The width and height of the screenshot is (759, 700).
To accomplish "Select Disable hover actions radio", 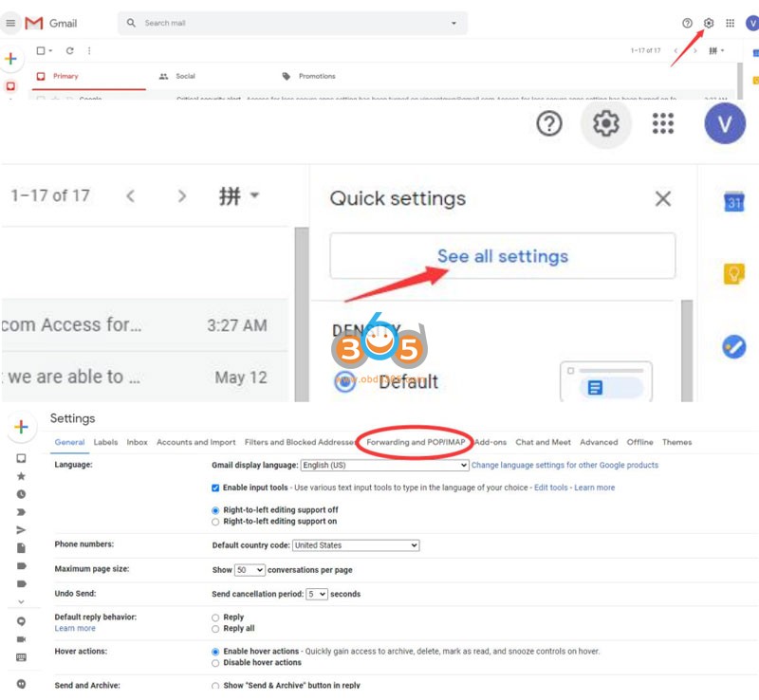I will [215, 663].
